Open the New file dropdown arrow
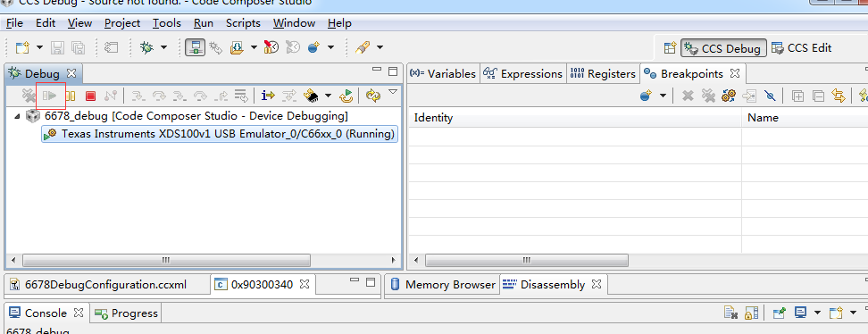The image size is (868, 334). coord(39,47)
